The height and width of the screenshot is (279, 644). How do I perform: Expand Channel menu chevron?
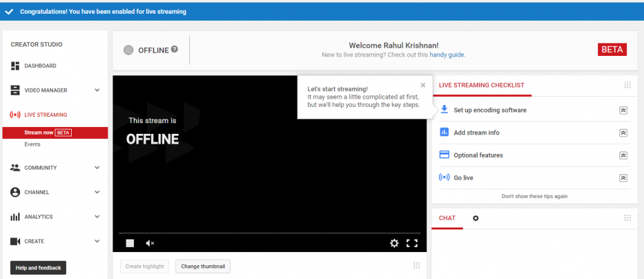point(97,192)
